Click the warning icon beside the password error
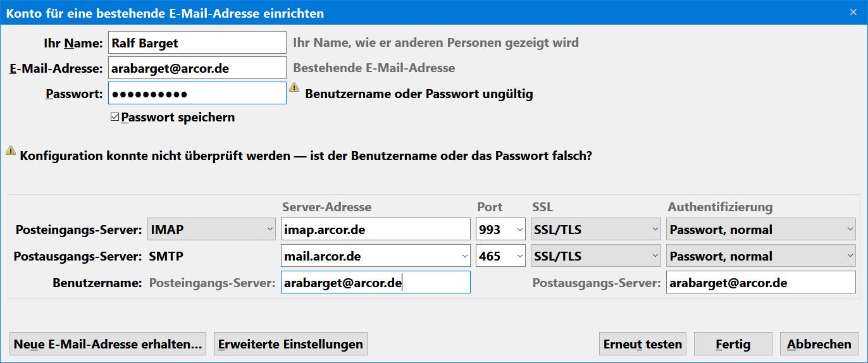868x363 pixels. pyautogui.click(x=294, y=88)
